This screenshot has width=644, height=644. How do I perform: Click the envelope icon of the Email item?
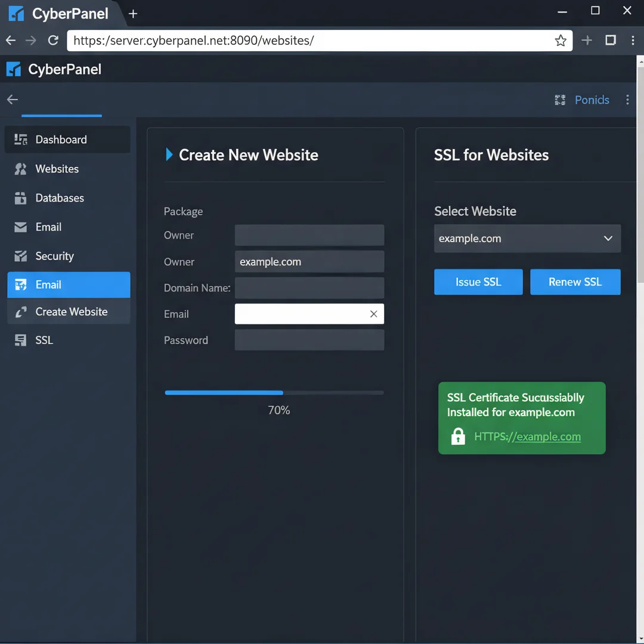click(x=20, y=227)
